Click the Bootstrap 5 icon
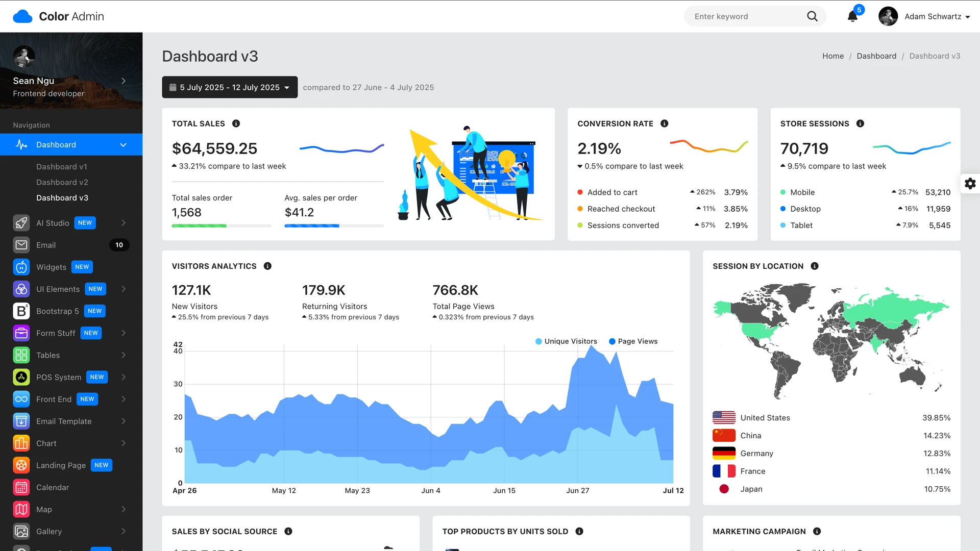This screenshot has width=980, height=551. (x=21, y=311)
